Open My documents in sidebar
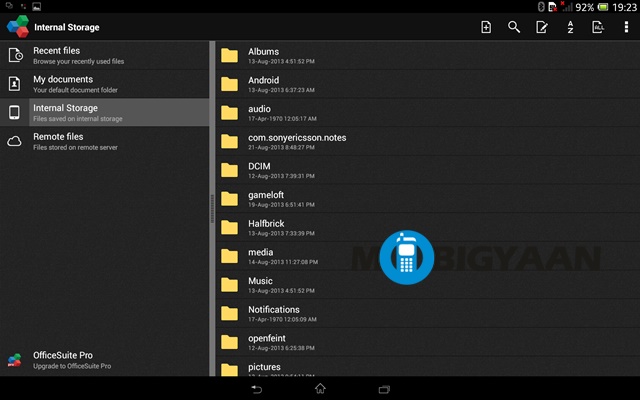 [104, 84]
